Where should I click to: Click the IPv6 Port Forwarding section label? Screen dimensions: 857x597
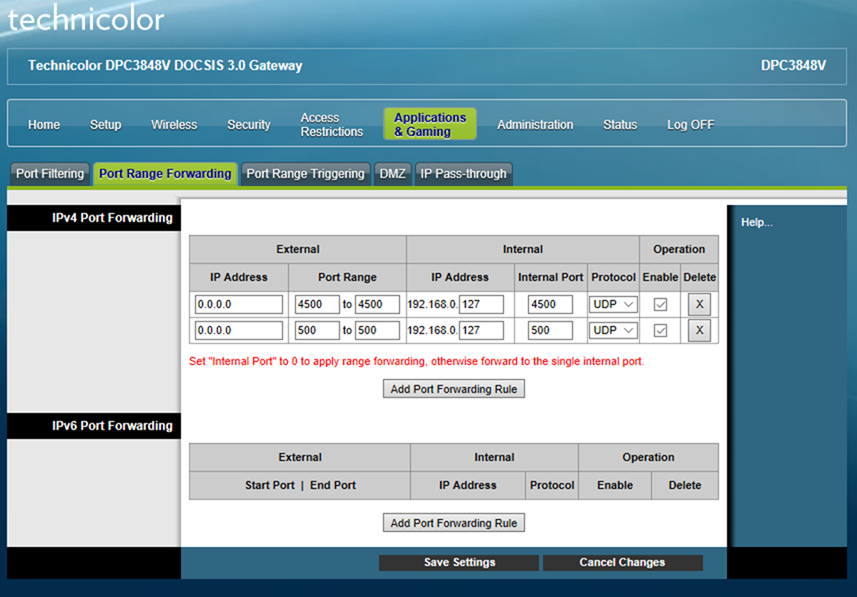coord(112,426)
